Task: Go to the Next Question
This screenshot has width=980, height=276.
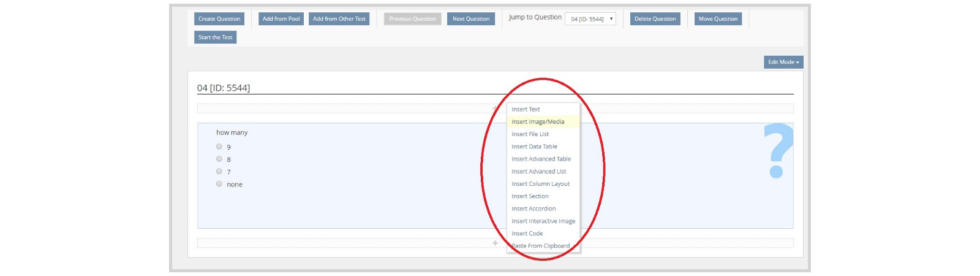Action: pos(471,19)
